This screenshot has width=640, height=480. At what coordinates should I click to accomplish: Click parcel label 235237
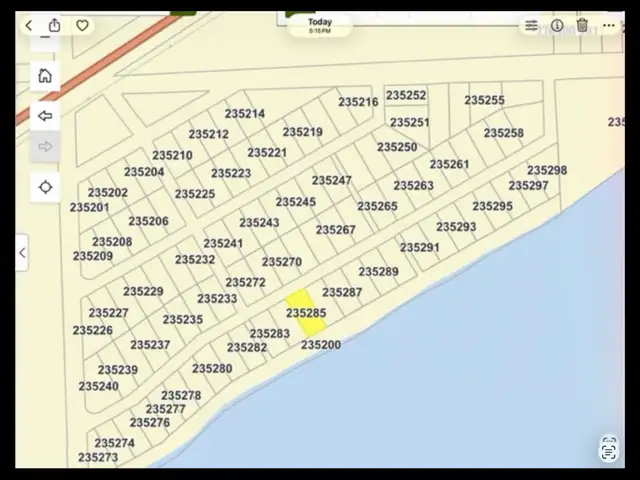pyautogui.click(x=150, y=345)
